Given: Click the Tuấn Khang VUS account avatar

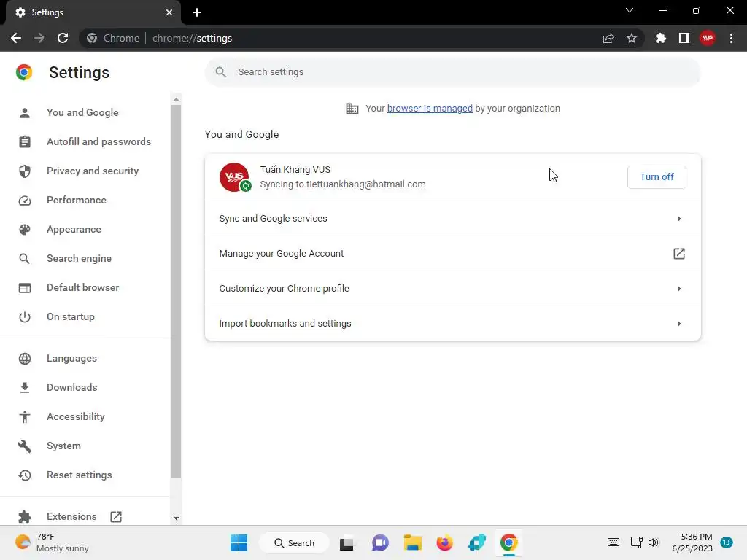Looking at the screenshot, I should 234,177.
